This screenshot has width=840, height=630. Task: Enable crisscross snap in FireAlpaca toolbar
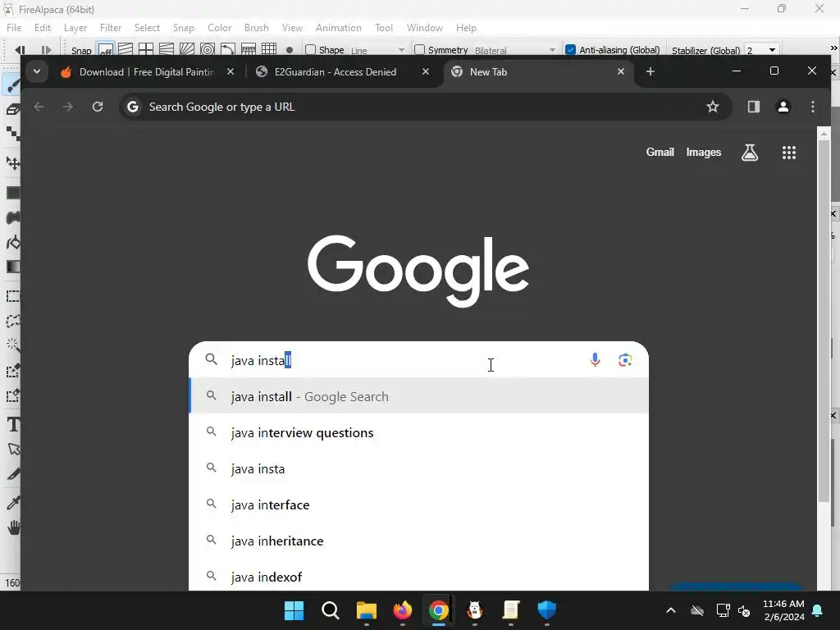pyautogui.click(x=146, y=49)
